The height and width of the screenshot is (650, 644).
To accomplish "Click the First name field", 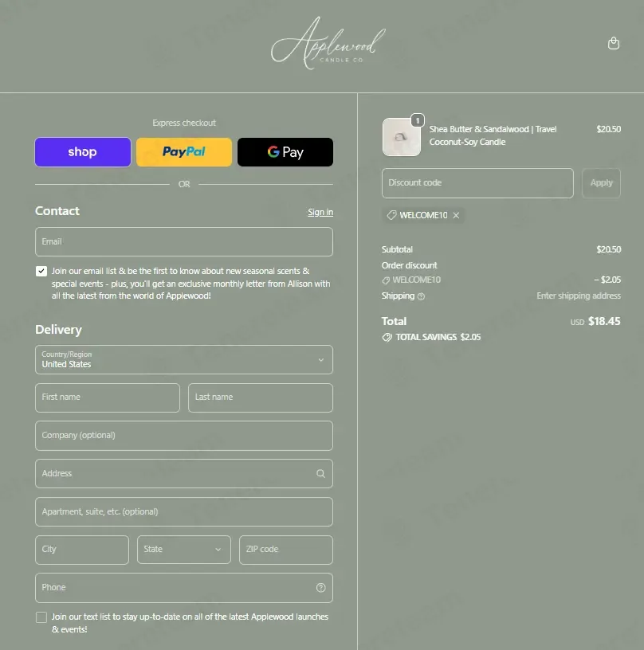I will point(108,397).
